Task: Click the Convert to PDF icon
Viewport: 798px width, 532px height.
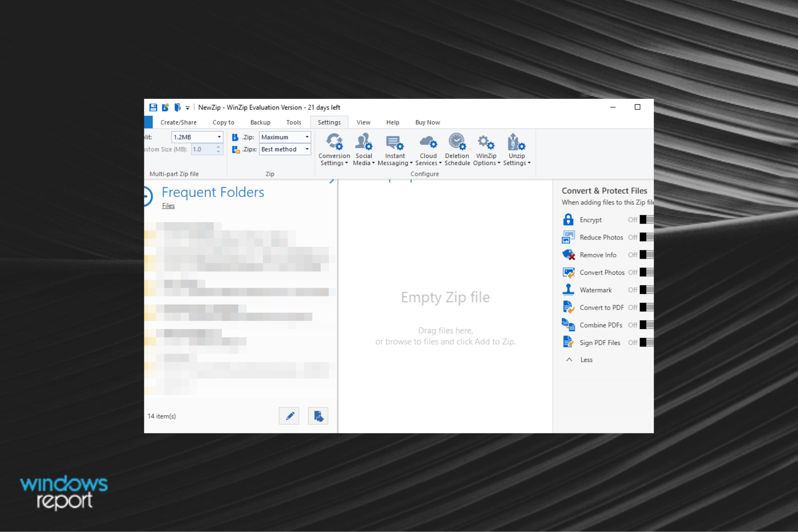Action: tap(568, 307)
